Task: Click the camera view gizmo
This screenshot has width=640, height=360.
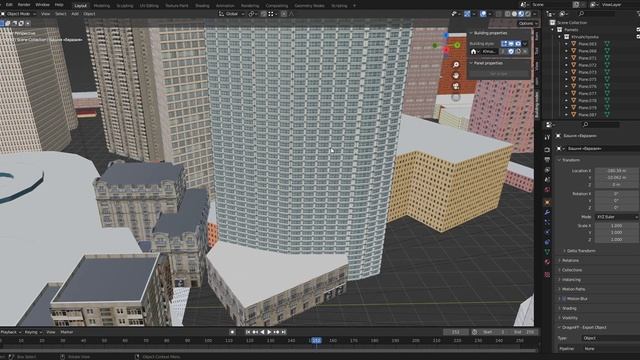Action: (456, 87)
